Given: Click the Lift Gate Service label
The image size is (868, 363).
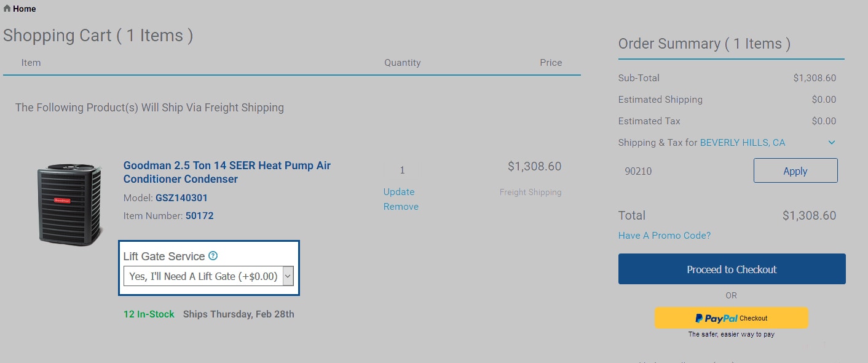Looking at the screenshot, I should [x=164, y=257].
